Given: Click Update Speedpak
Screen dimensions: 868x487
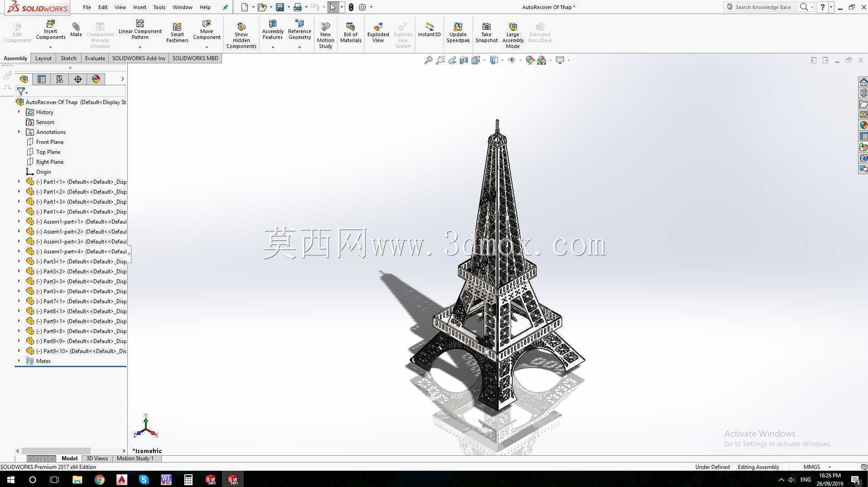Looking at the screenshot, I should tap(458, 33).
